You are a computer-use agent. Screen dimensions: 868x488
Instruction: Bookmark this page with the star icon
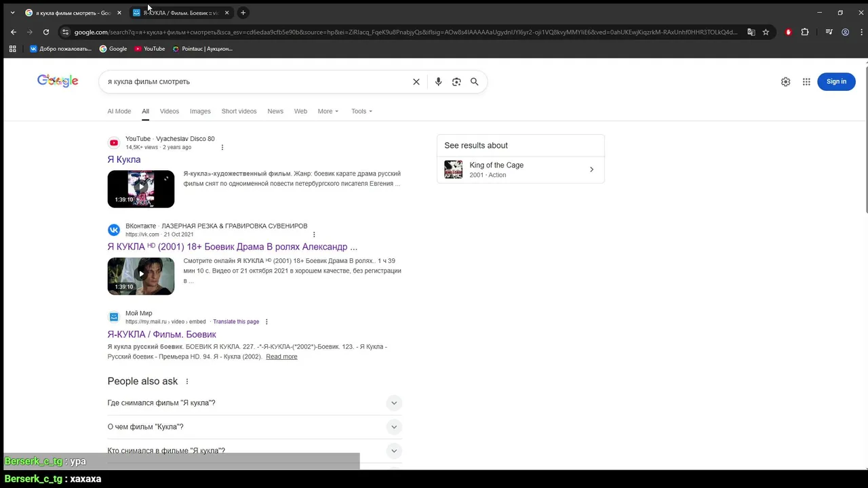766,32
